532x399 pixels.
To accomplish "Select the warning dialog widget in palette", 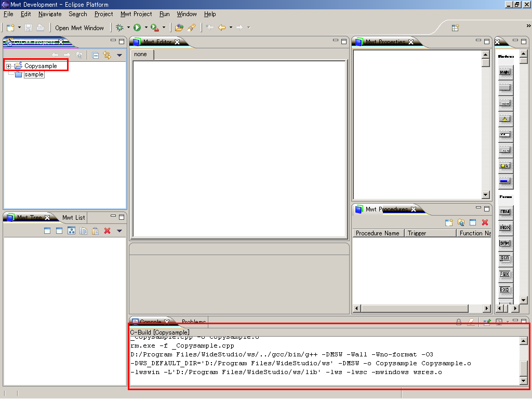I will click(x=505, y=119).
